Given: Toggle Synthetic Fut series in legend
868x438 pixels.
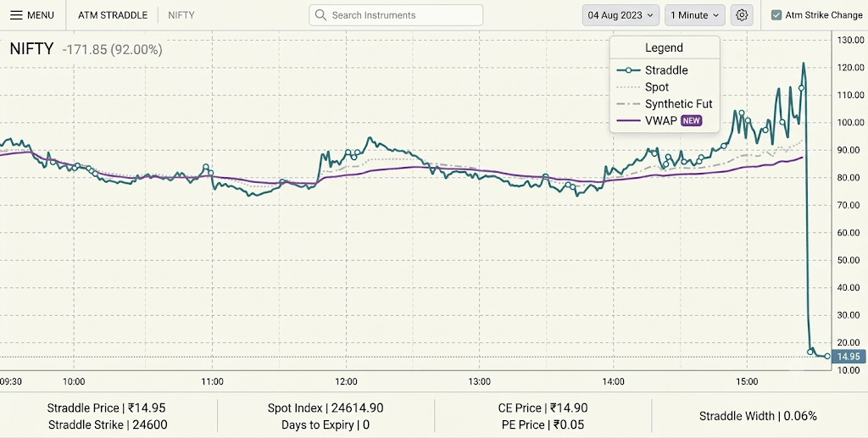Looking at the screenshot, I should [x=665, y=103].
